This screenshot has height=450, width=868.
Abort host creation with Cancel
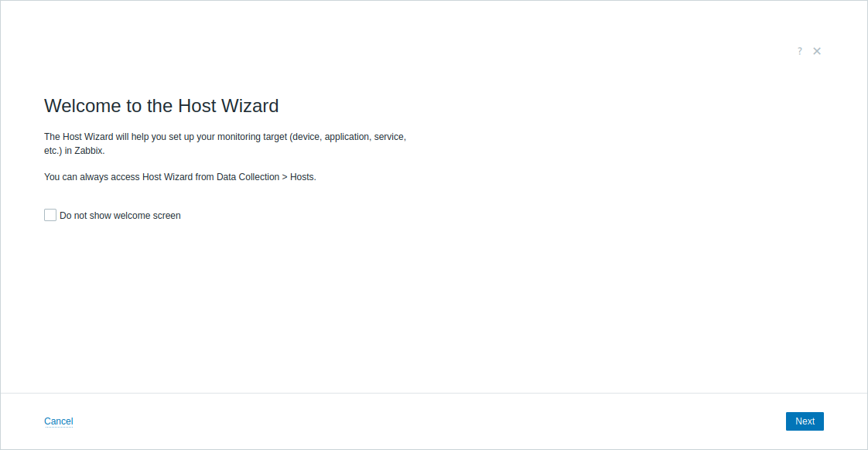click(59, 421)
